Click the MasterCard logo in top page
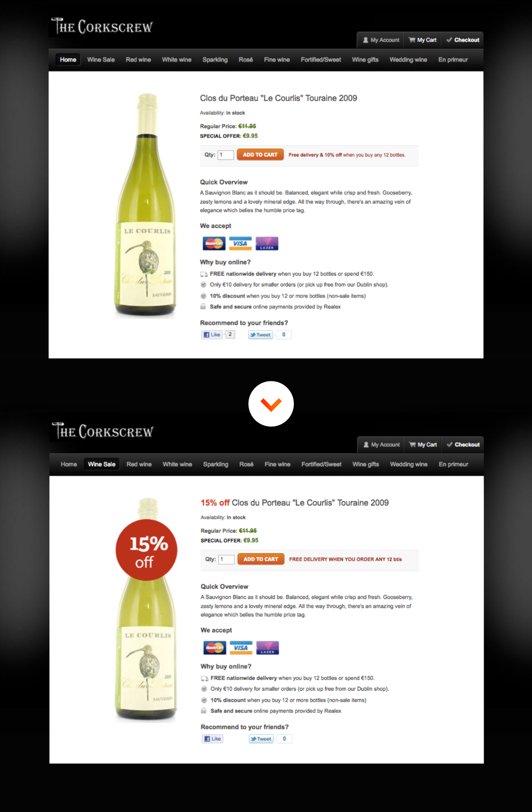532x812 pixels. pos(214,244)
